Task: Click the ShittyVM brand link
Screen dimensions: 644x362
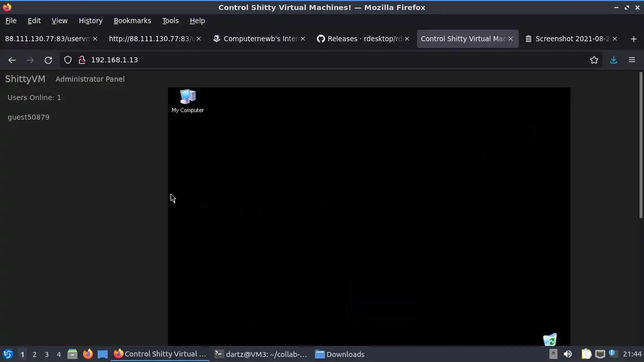Action: tap(25, 79)
